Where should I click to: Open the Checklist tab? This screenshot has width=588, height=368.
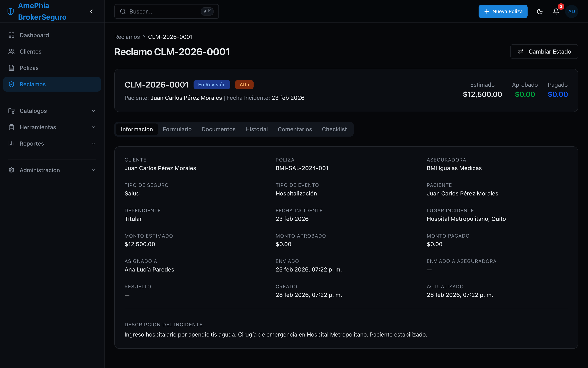334,129
